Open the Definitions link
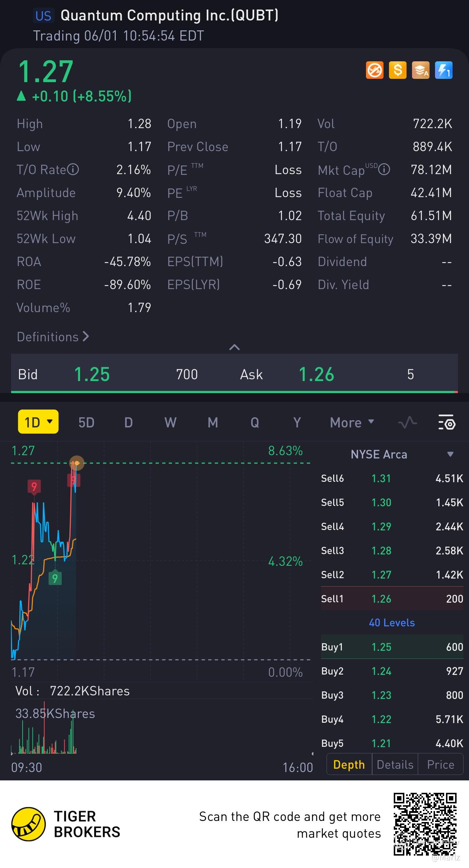 coord(53,337)
